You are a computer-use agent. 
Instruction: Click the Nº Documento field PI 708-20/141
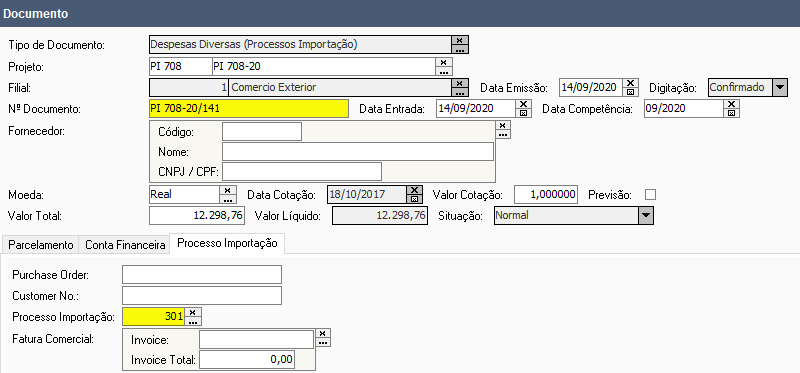249,109
